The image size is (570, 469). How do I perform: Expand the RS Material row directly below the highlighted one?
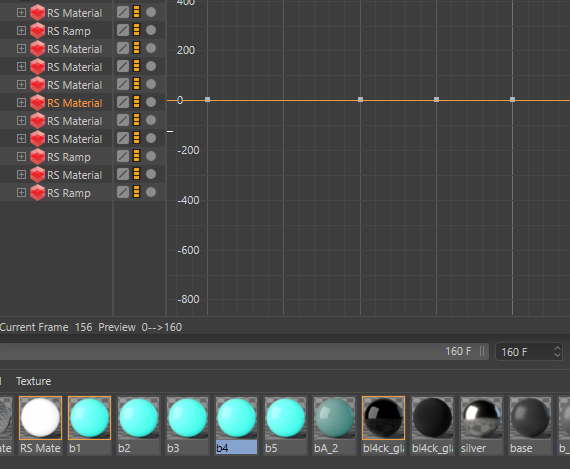(x=21, y=121)
